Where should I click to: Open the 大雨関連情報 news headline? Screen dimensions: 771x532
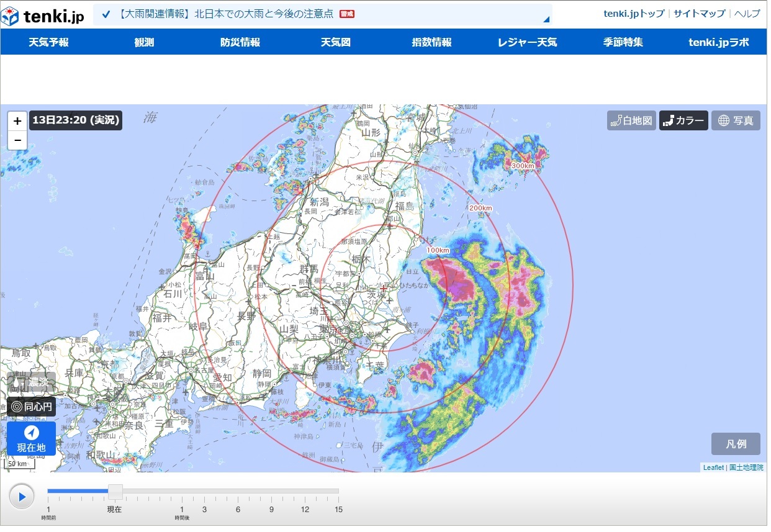tap(225, 14)
